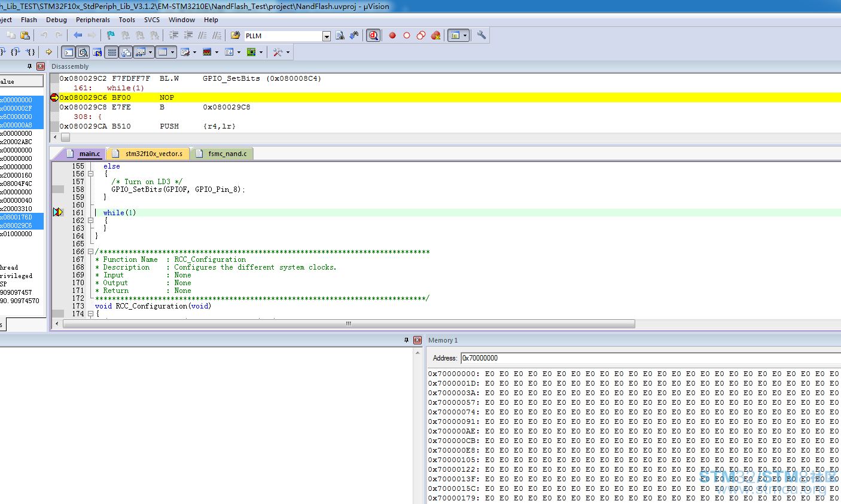Open the PLLM find combo dropdown arrow

pyautogui.click(x=327, y=36)
